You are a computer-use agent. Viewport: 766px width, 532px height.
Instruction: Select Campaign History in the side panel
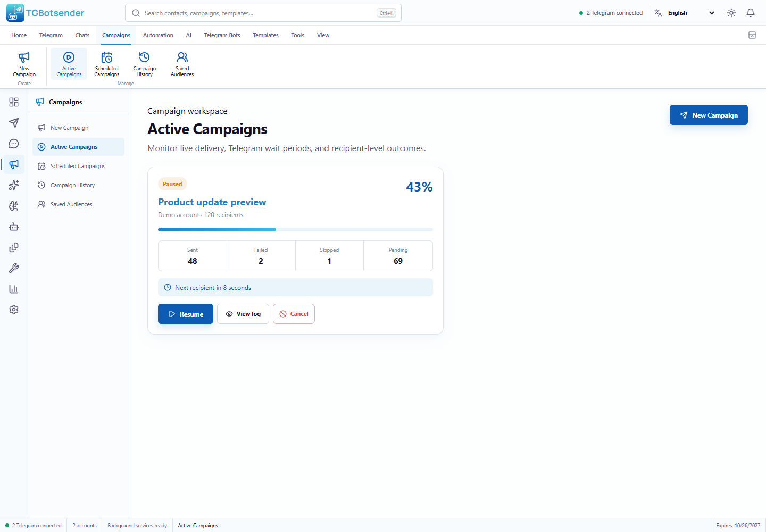coord(78,185)
